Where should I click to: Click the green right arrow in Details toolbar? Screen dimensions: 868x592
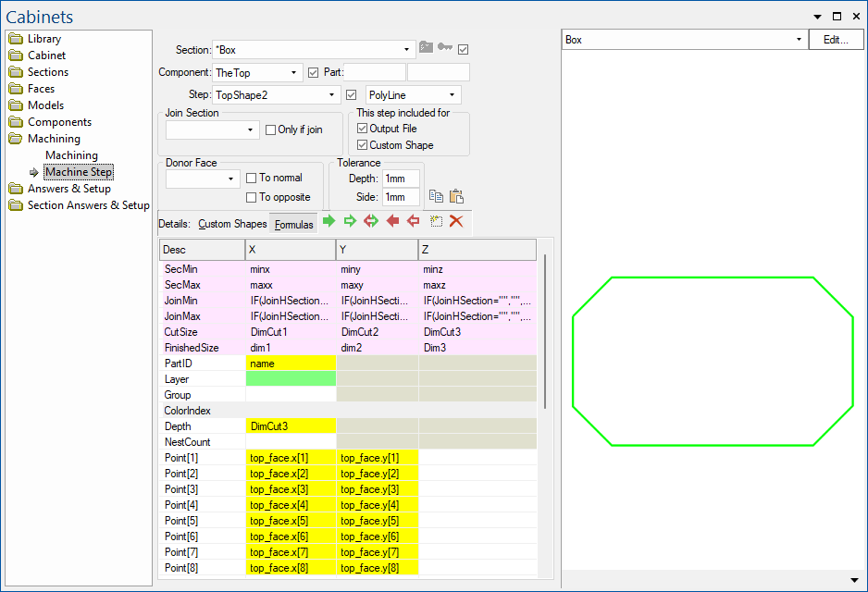click(329, 221)
